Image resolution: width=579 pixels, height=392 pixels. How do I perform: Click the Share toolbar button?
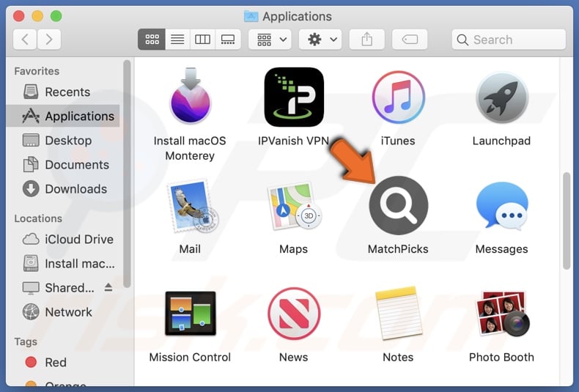pyautogui.click(x=367, y=40)
